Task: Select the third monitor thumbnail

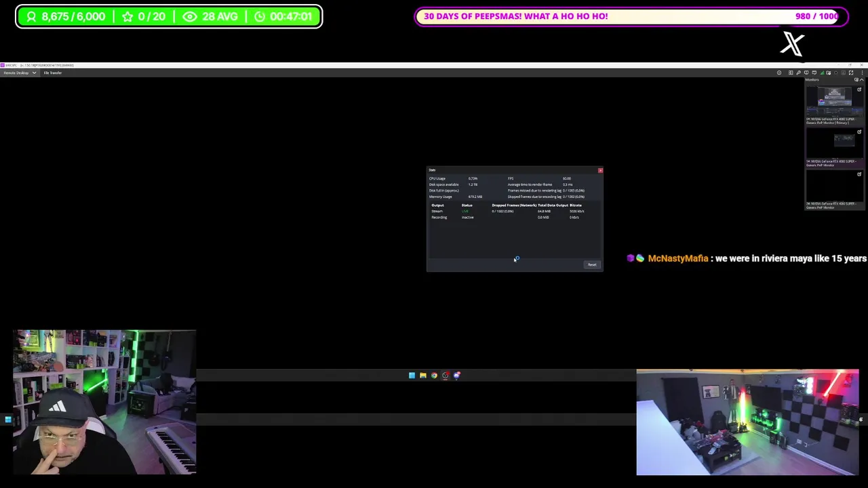Action: tap(834, 185)
